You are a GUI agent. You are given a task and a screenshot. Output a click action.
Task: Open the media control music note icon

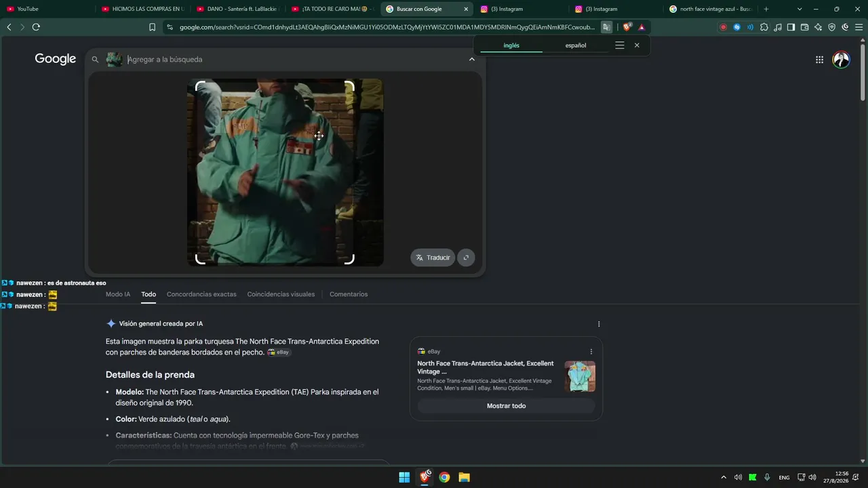778,27
